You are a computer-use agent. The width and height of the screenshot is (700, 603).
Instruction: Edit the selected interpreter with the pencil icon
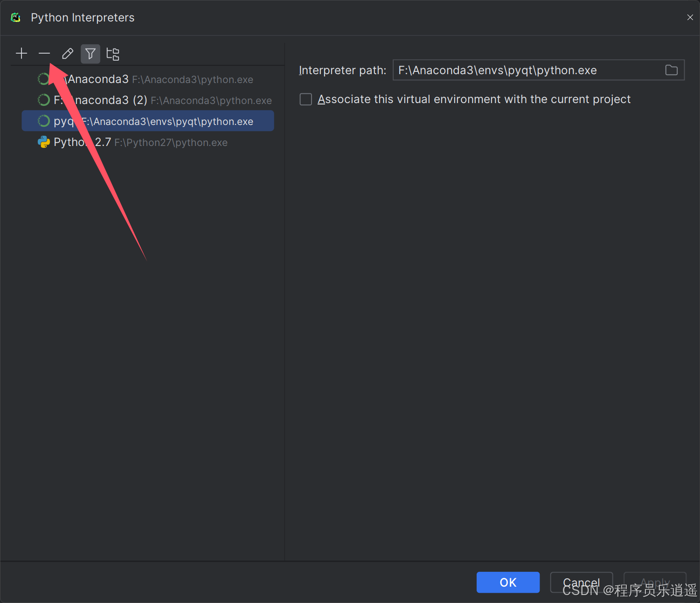pyautogui.click(x=68, y=54)
